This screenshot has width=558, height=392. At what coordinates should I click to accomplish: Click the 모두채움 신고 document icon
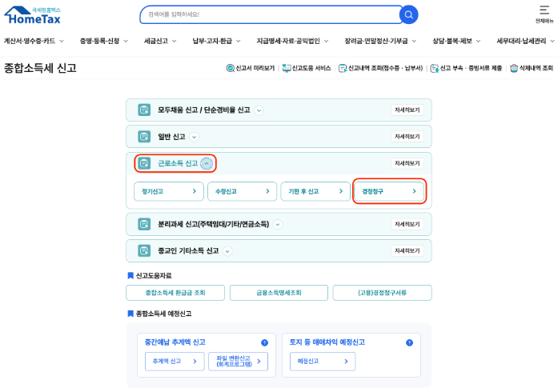pos(144,110)
